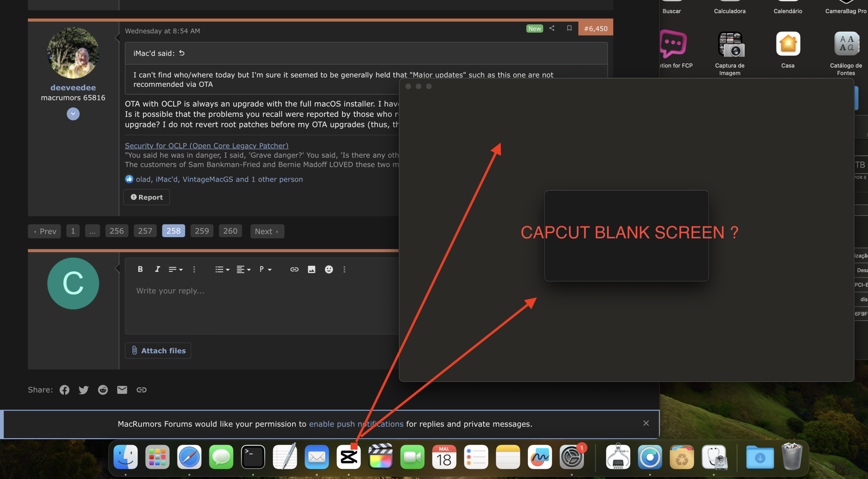Viewport: 868px width, 479px height.
Task: Click the Report post button
Action: [x=146, y=196]
